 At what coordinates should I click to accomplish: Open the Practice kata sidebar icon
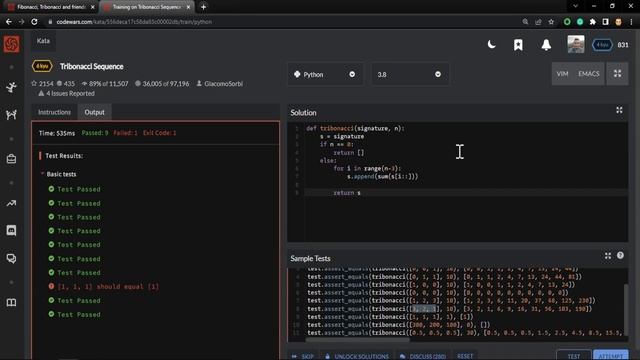(11, 87)
